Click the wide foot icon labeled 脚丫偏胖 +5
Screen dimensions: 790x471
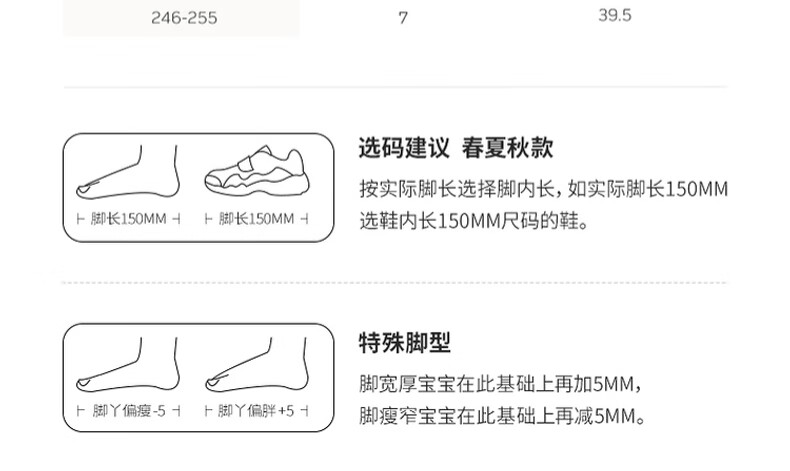coord(257,364)
